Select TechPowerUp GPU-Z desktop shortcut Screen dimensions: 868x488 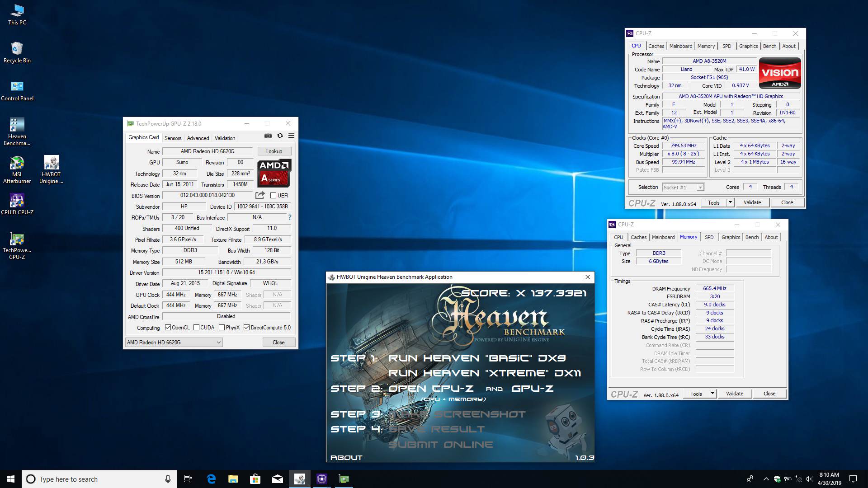pos(17,245)
